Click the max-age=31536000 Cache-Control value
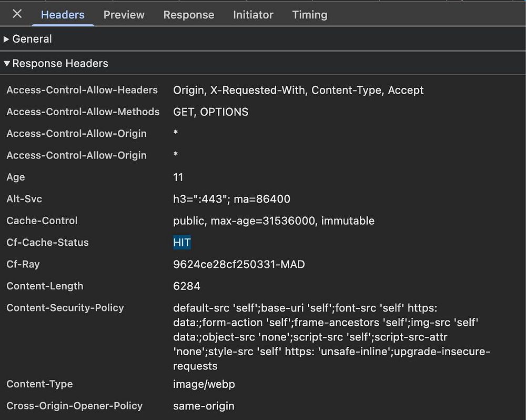 (x=264, y=221)
